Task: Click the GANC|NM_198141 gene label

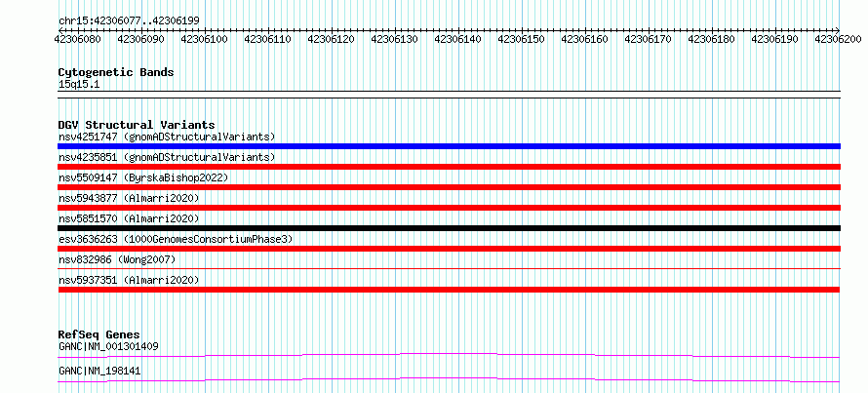Action: tap(99, 371)
